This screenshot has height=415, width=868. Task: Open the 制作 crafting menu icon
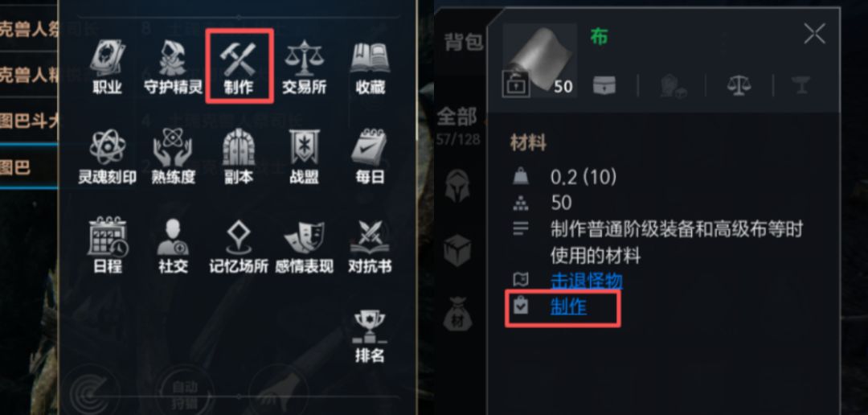tap(239, 67)
